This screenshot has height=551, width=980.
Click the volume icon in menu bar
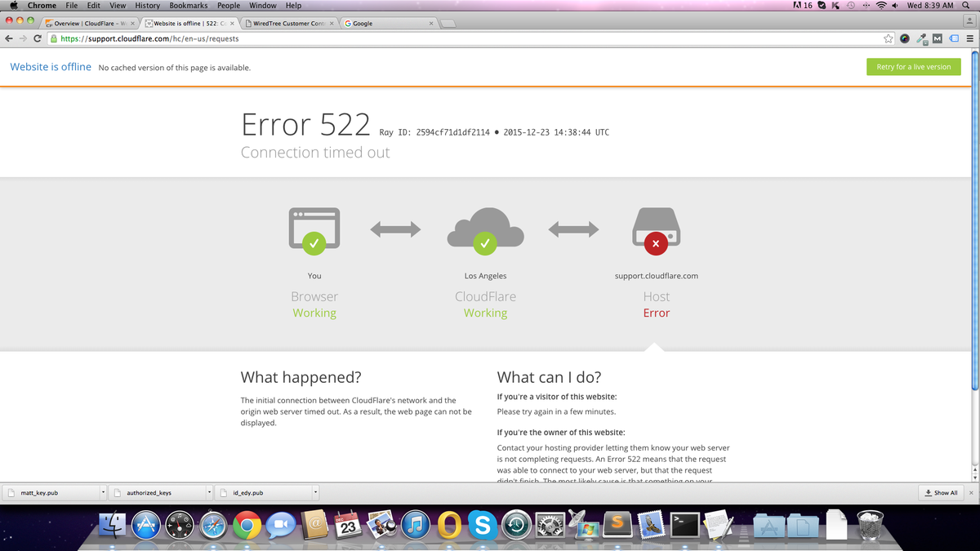click(x=896, y=6)
